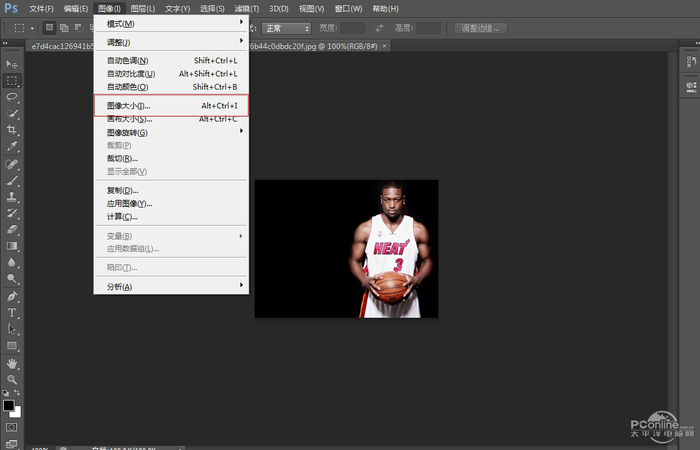Choose the Hand tool
Viewport: 700px width, 450px height.
(x=12, y=363)
